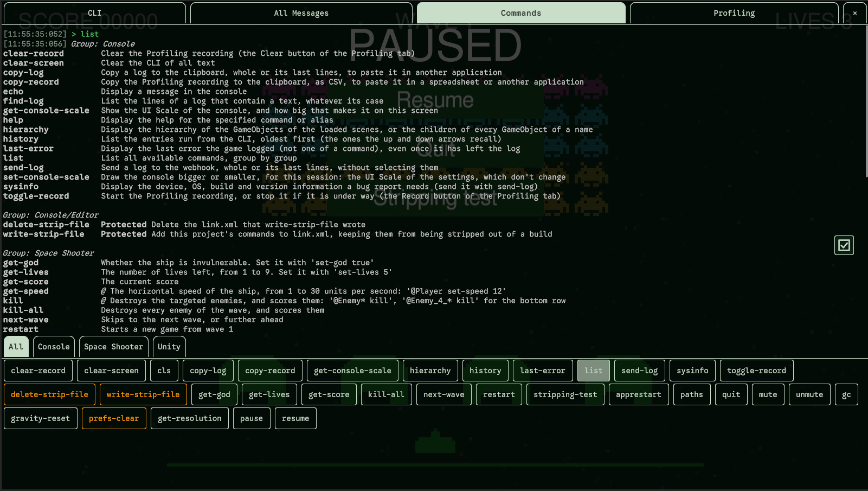The image size is (868, 491).
Task: Run the copy-record command button
Action: tap(270, 371)
